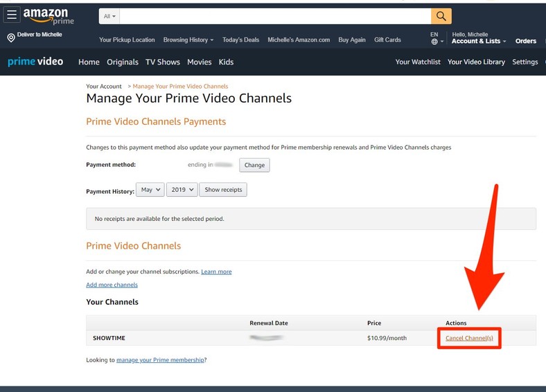Open the Buy Again page
Viewport: 546px width, 392px height.
352,39
